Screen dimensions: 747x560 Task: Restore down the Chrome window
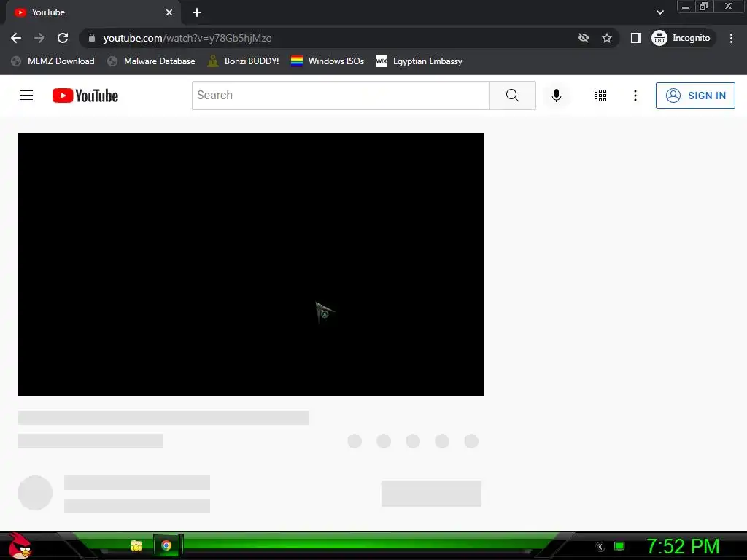click(703, 7)
